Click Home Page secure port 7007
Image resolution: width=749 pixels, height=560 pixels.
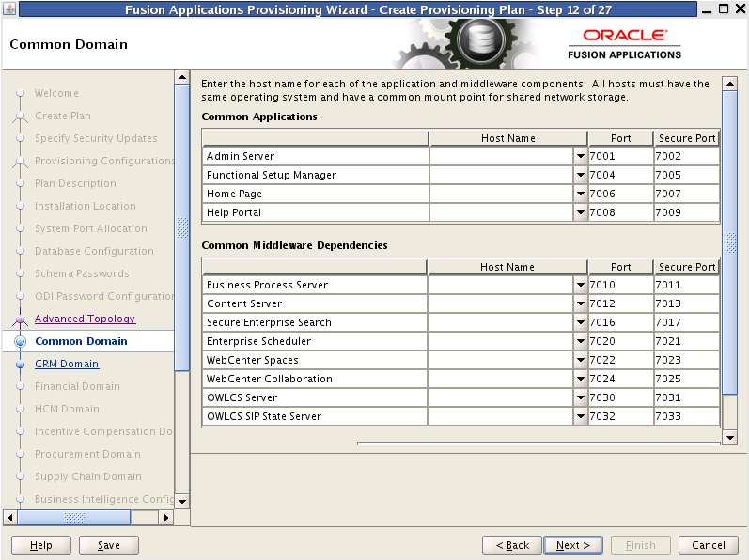[686, 194]
